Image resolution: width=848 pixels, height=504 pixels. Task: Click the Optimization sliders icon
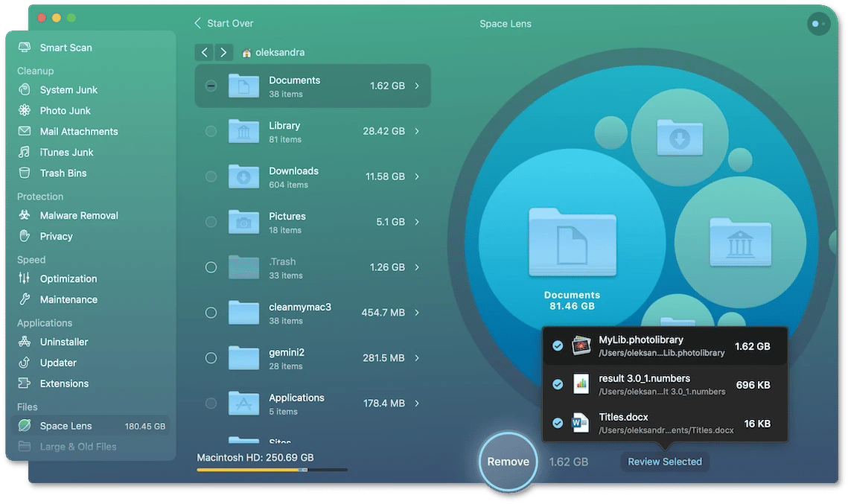[x=25, y=278]
